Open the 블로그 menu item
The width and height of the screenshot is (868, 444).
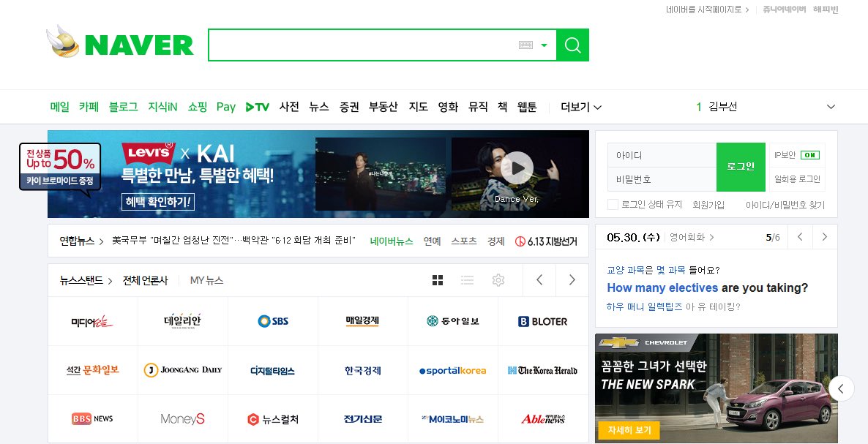click(x=124, y=107)
